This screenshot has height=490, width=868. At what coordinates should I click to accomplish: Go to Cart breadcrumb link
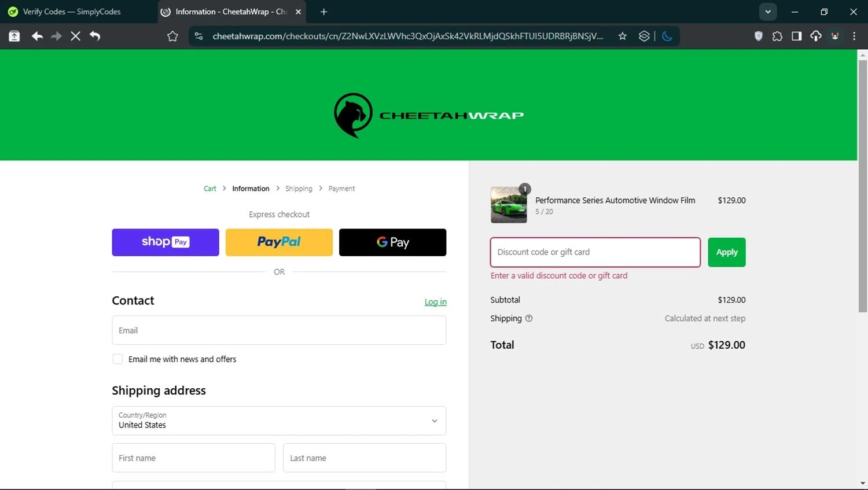tap(209, 189)
